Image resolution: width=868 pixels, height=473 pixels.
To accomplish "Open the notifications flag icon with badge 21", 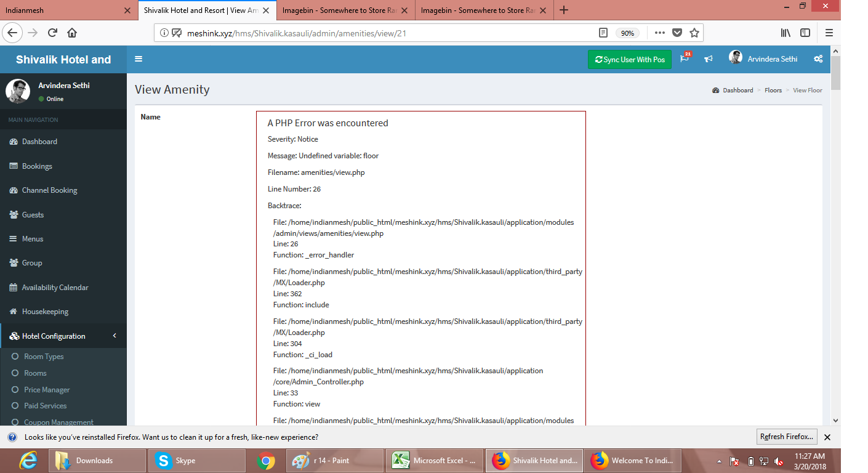I will click(685, 58).
